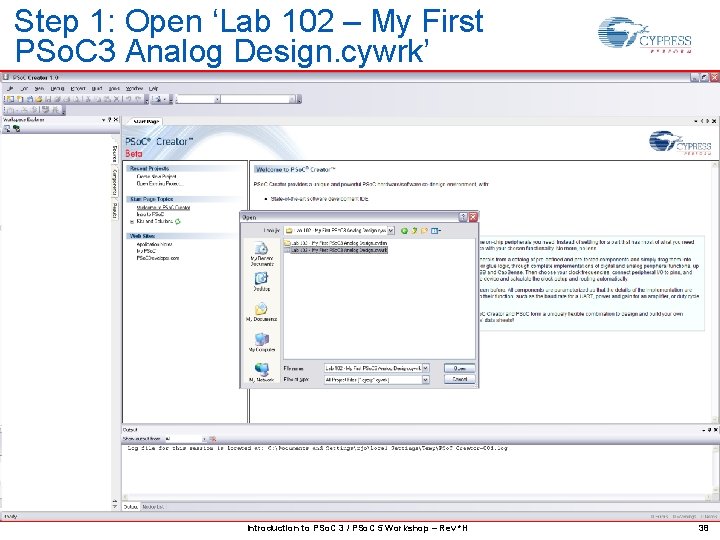
Task: Open PSoCDeveloper.com web link
Action: pyautogui.click(x=158, y=258)
